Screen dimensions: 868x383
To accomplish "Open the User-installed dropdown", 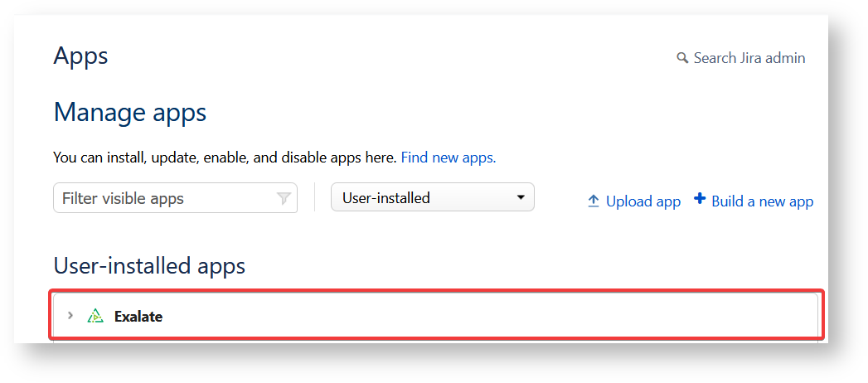I will point(432,197).
